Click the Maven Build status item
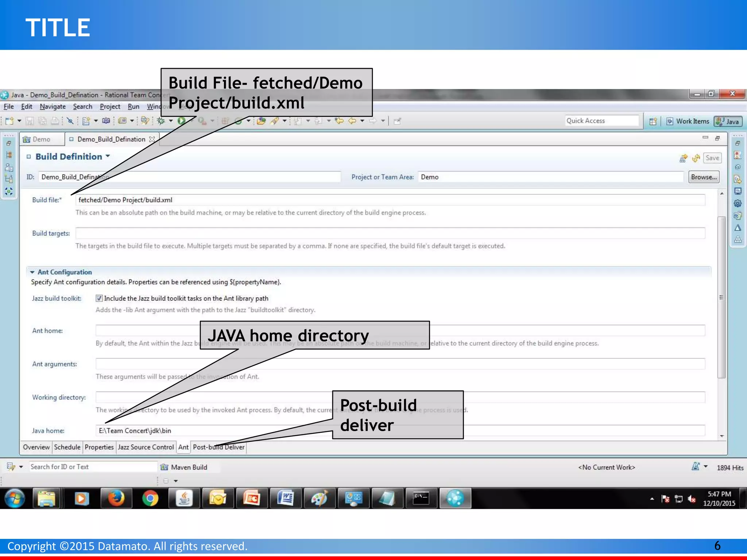Image resolution: width=747 pixels, height=560 pixels. coord(184,467)
